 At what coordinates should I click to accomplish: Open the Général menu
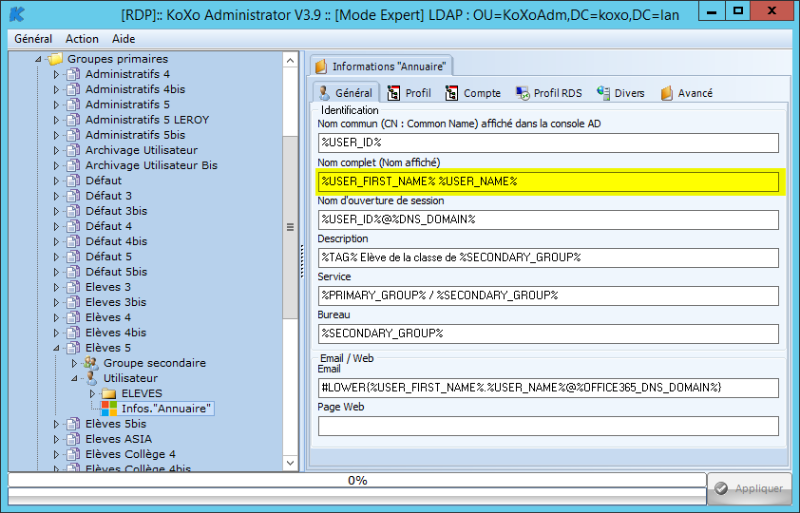(x=33, y=39)
